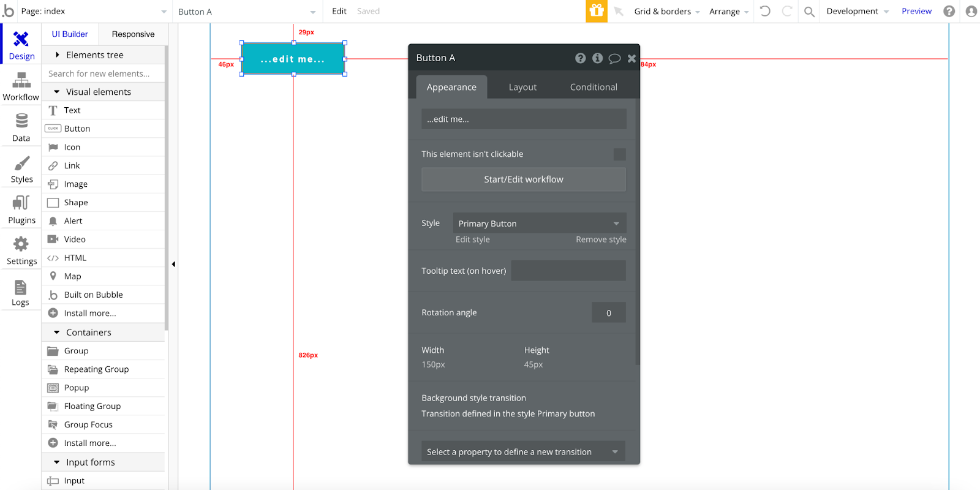
Task: Click the search for new elements field
Action: [104, 73]
